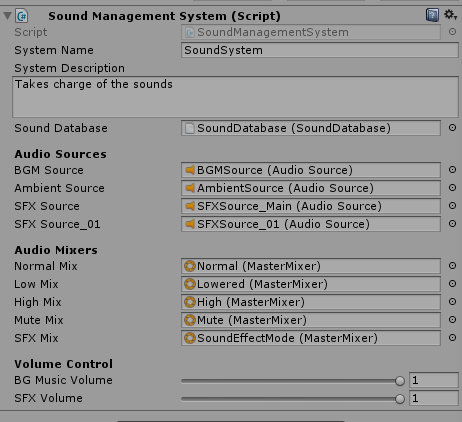Screen dimensions: 462x422
Task: Open object picker for Low Mix
Action: (452, 284)
